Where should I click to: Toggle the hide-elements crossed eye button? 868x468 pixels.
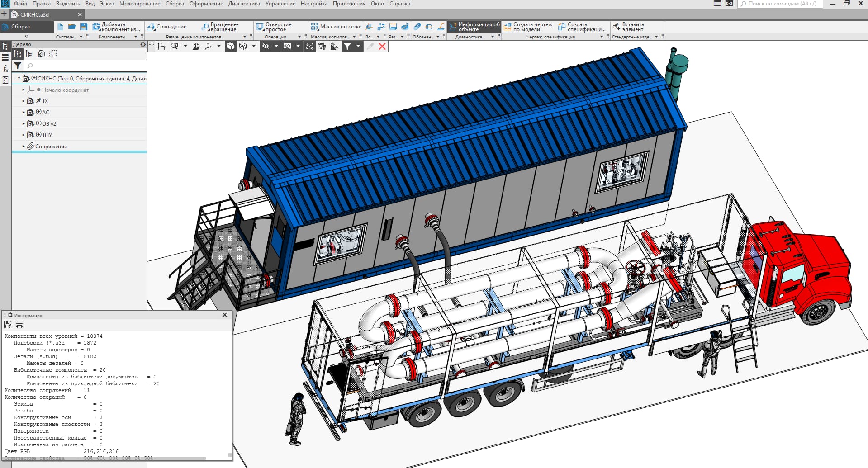(266, 46)
